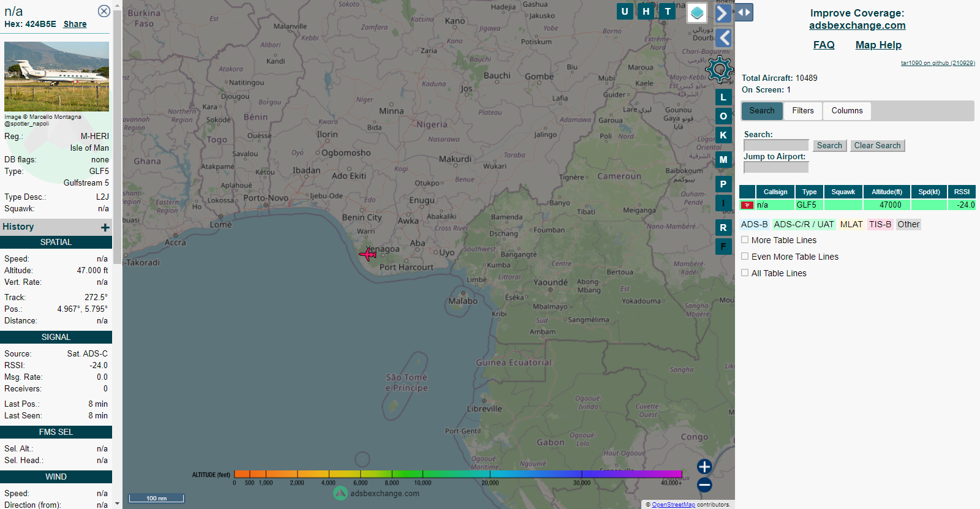Click the Search button next to input
The image size is (980, 509).
pyautogui.click(x=829, y=146)
